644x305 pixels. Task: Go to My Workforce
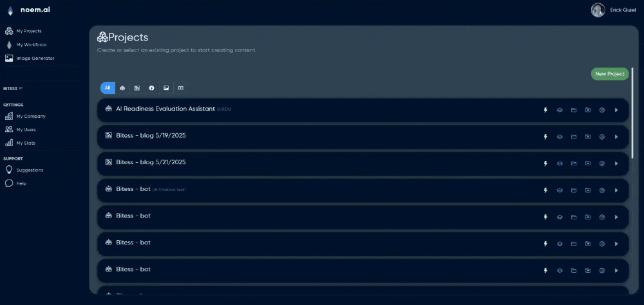[26, 45]
